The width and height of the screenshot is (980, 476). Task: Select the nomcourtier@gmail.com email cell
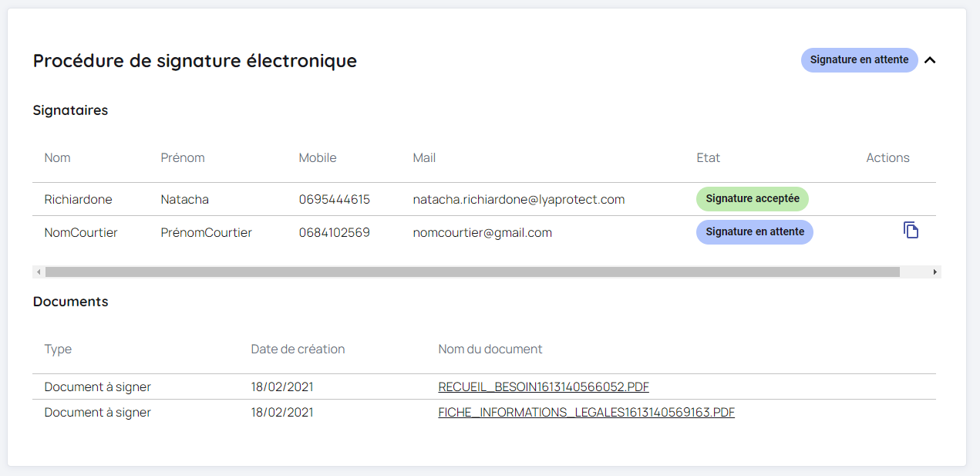coord(482,233)
